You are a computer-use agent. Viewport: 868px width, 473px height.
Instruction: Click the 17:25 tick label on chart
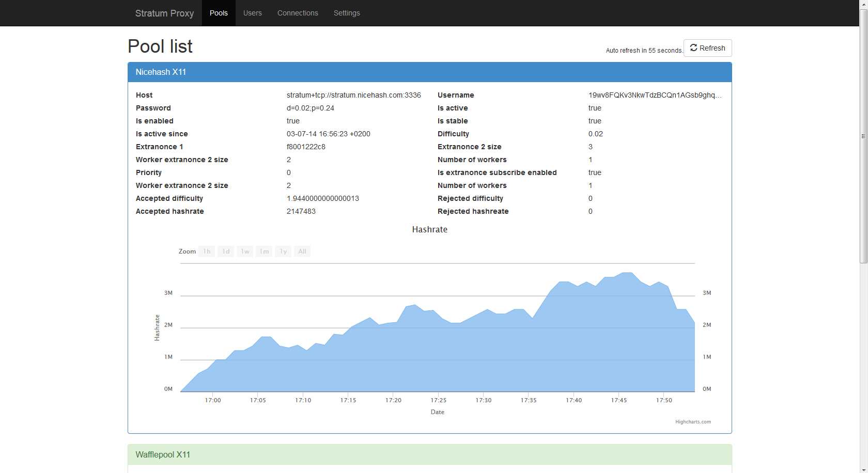coord(439,400)
